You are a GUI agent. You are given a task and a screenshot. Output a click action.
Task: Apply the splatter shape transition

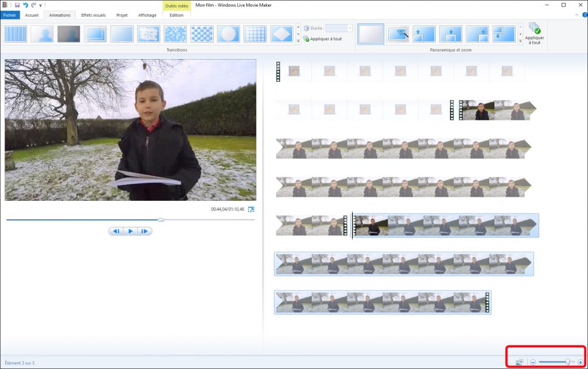tap(149, 34)
